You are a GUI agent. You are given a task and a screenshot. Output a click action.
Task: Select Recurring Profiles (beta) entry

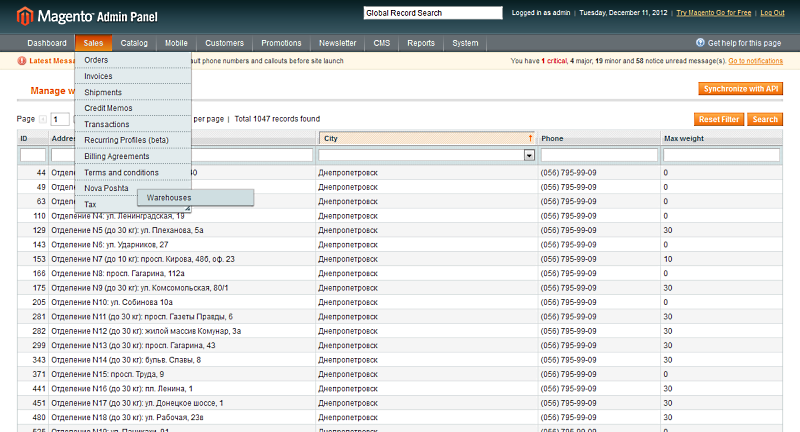click(133, 140)
